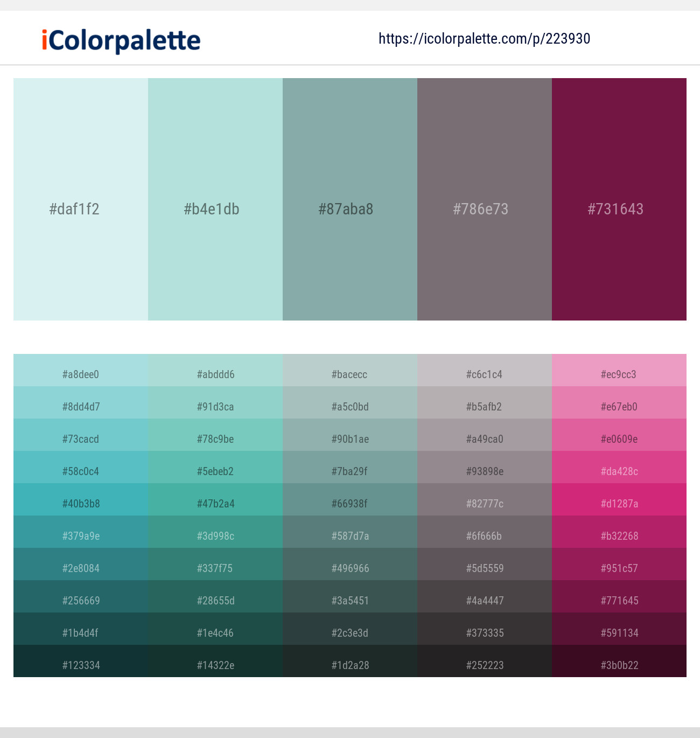The height and width of the screenshot is (738, 700).
Task: Click the #e0609e pink shade
Action: click(619, 439)
